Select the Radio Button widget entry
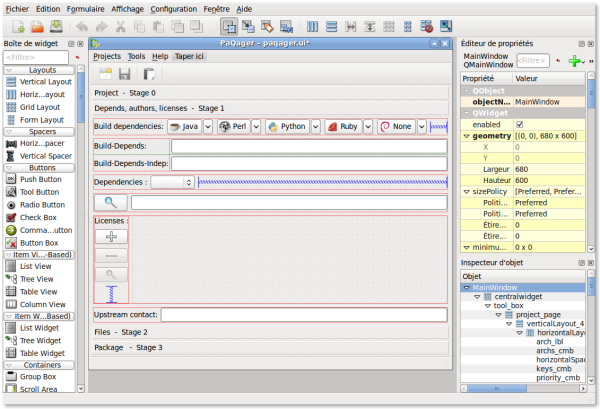 coord(42,204)
